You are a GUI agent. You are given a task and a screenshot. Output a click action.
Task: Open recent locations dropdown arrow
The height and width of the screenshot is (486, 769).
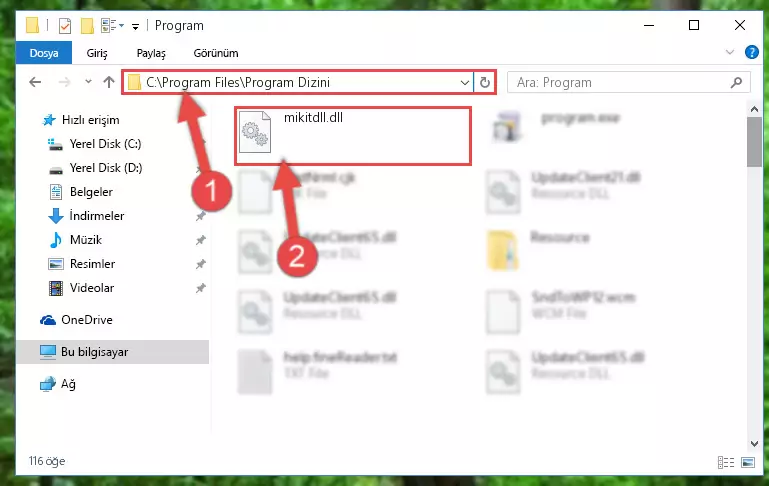tap(88, 82)
